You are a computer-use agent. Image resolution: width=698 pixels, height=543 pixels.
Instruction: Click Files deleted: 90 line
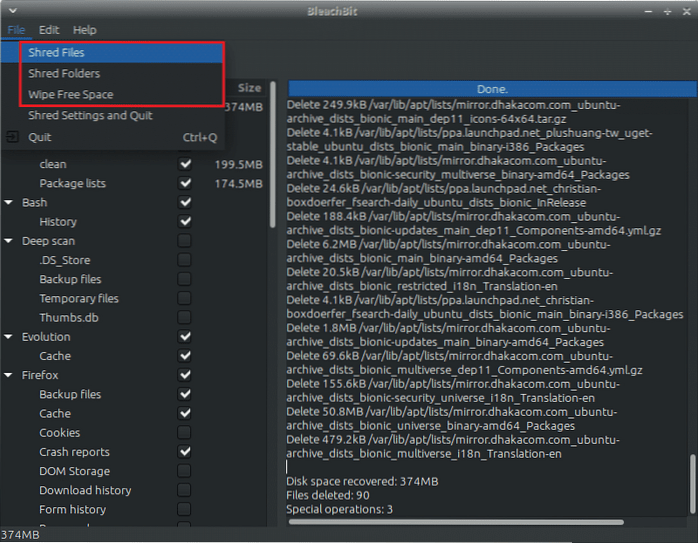tap(328, 495)
